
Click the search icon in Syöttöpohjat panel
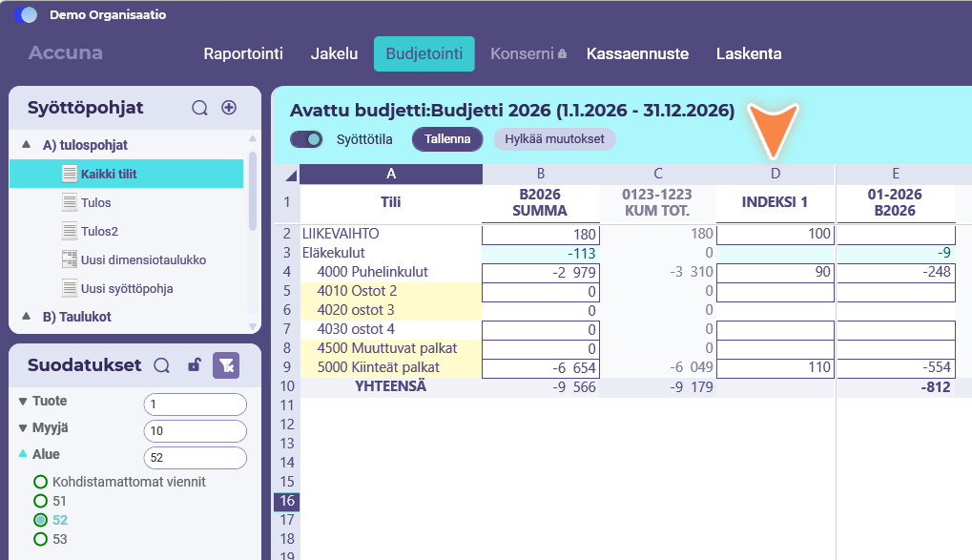(199, 108)
